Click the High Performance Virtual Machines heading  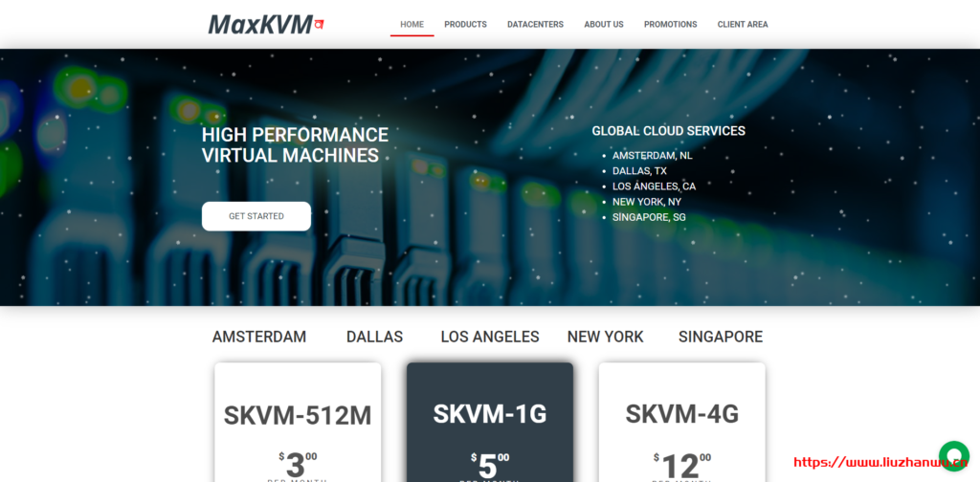295,145
